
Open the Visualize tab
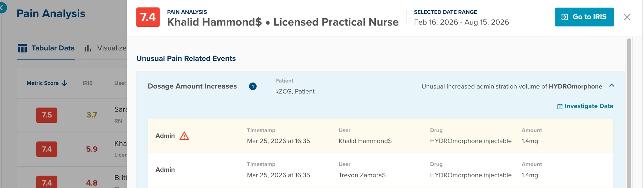(105, 48)
